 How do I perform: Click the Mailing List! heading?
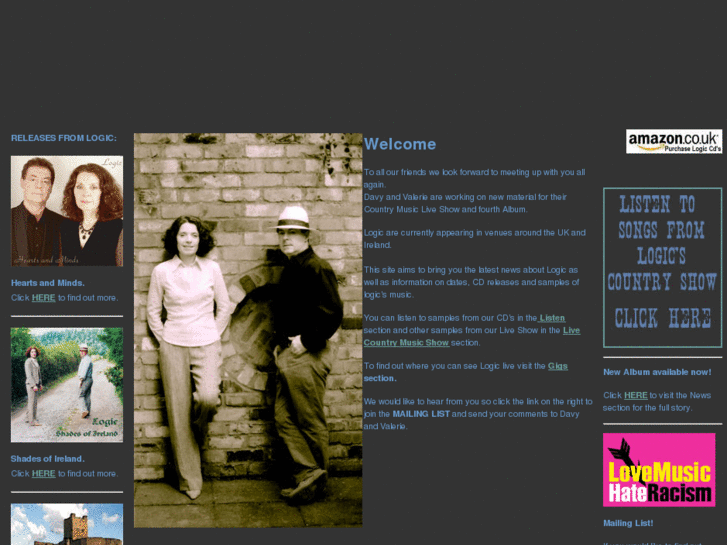point(628,523)
